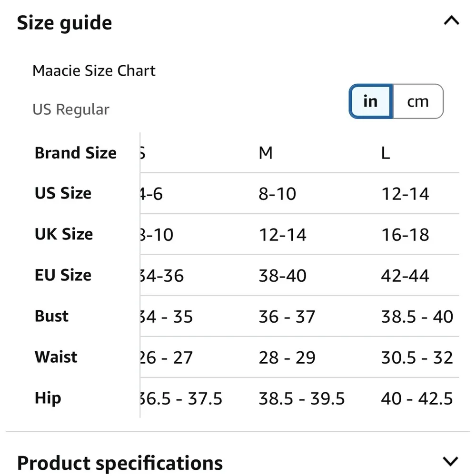This screenshot has height=476, width=476.
Task: Click the Size guide title
Action: click(x=64, y=22)
